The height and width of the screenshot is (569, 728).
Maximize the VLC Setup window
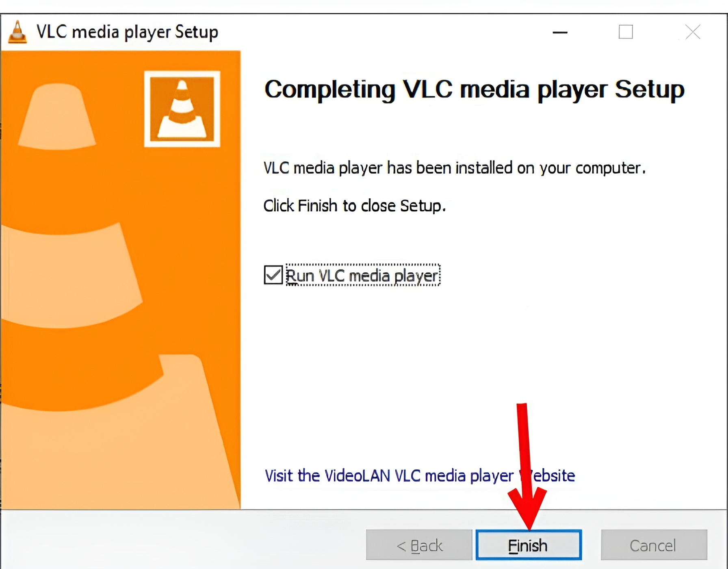click(626, 32)
